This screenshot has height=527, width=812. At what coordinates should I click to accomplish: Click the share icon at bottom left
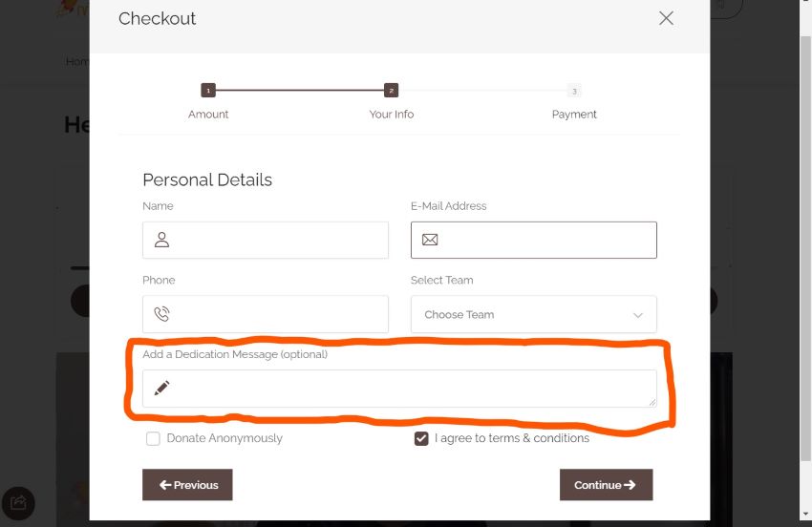[18, 503]
